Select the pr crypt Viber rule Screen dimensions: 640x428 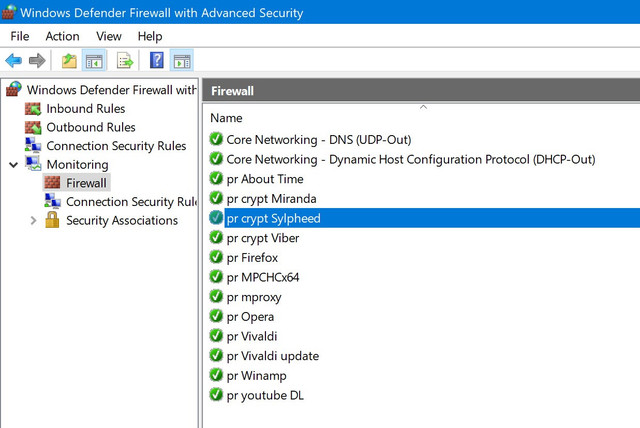263,238
